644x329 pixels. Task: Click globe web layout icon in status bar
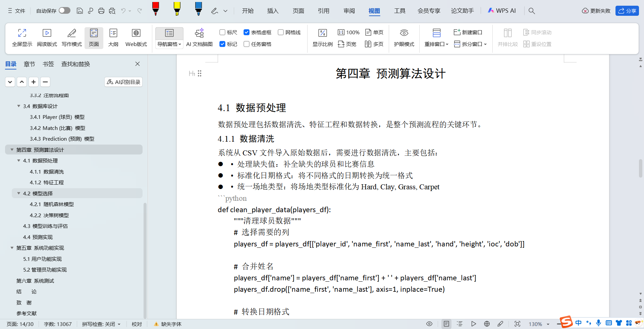coord(487,324)
